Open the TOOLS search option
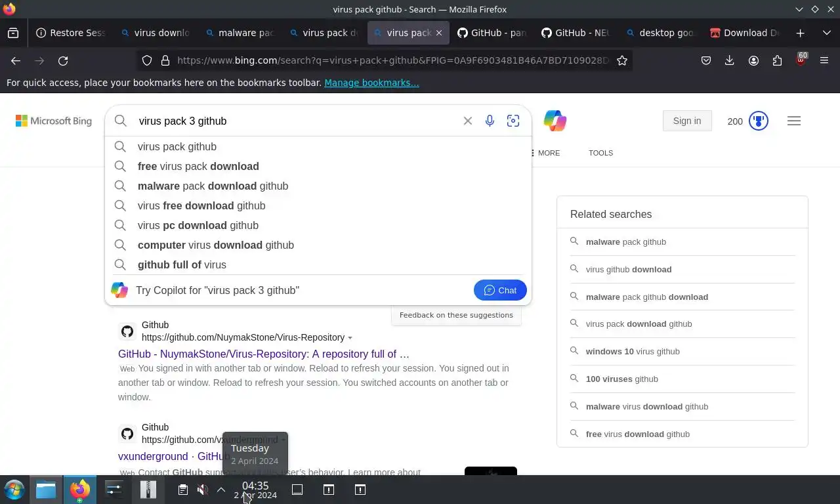840x504 pixels. pos(600,153)
